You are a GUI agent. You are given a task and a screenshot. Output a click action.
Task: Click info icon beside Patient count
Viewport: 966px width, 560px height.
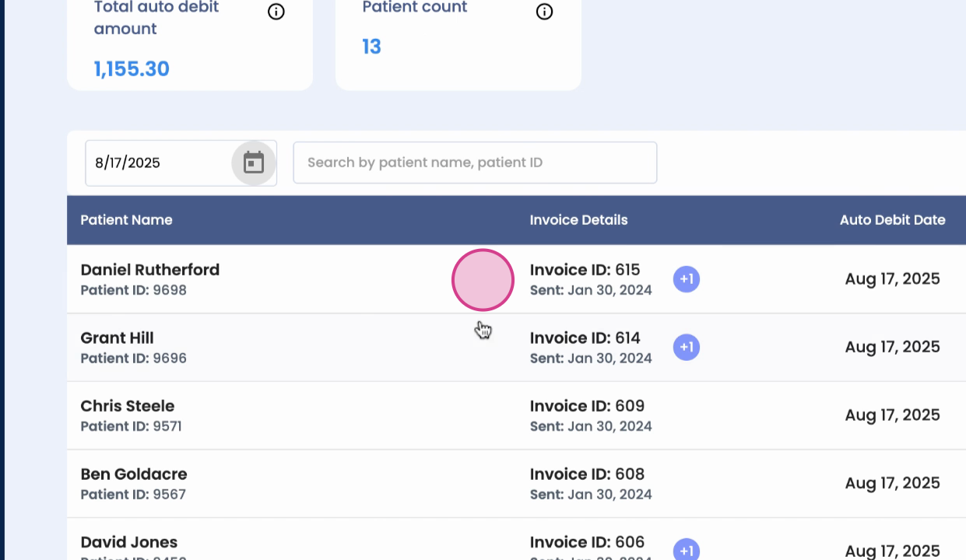(x=544, y=12)
